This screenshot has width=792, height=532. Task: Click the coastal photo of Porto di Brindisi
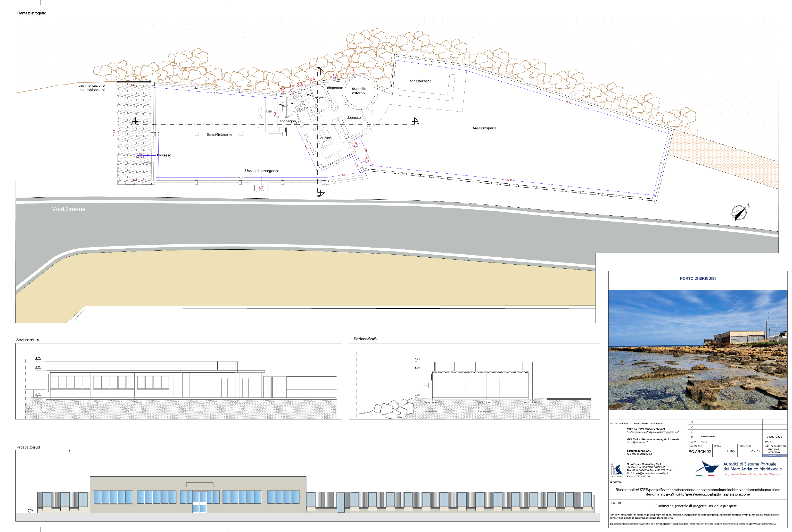(x=698, y=350)
